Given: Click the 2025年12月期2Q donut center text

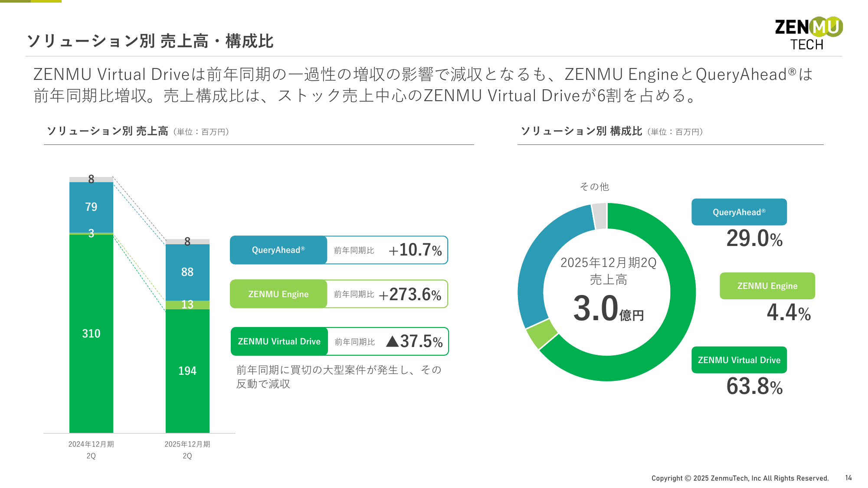Looking at the screenshot, I should [x=608, y=263].
